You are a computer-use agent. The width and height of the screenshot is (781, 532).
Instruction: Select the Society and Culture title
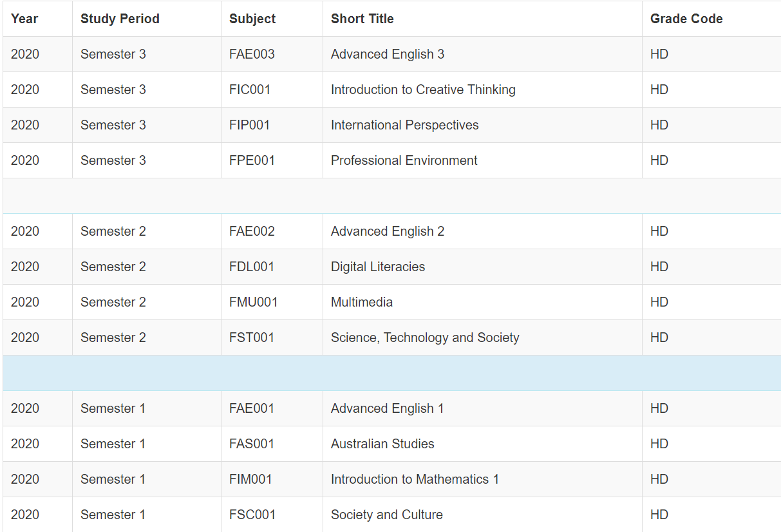[386, 515]
